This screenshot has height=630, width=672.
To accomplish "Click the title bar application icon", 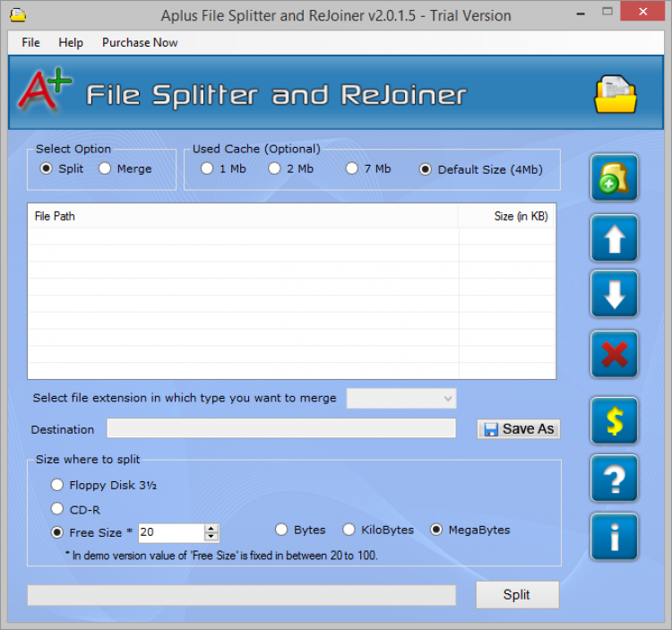I will 18,15.
